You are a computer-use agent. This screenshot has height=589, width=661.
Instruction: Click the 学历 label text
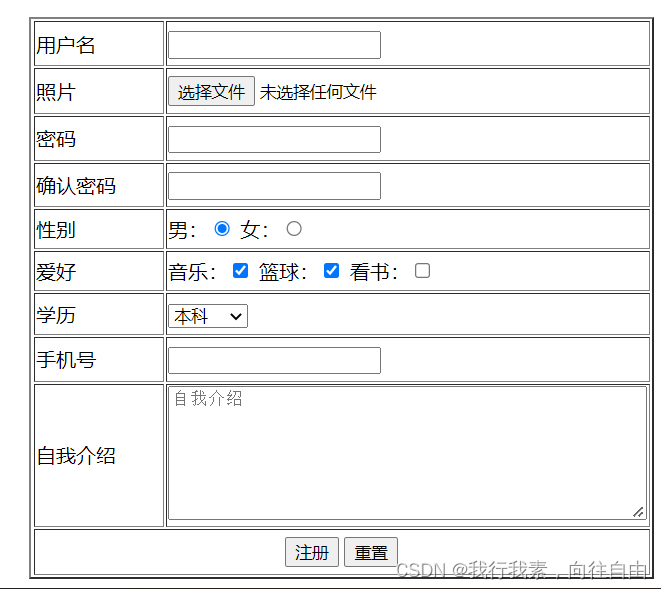(56, 315)
